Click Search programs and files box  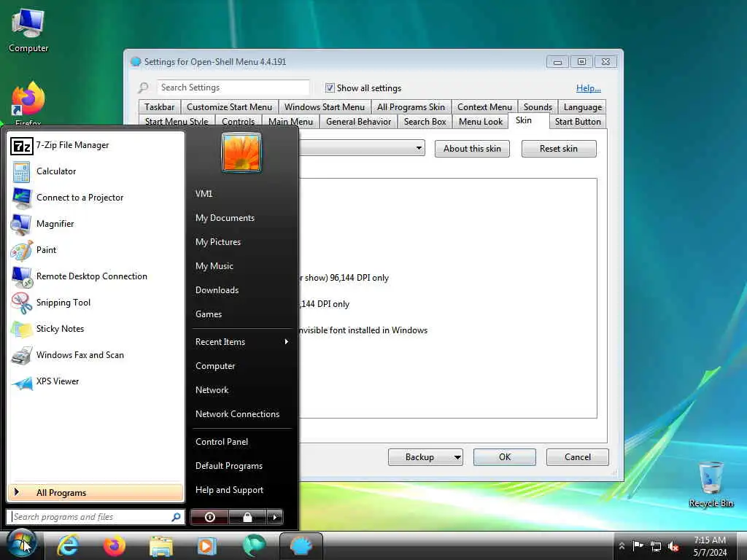tap(96, 517)
